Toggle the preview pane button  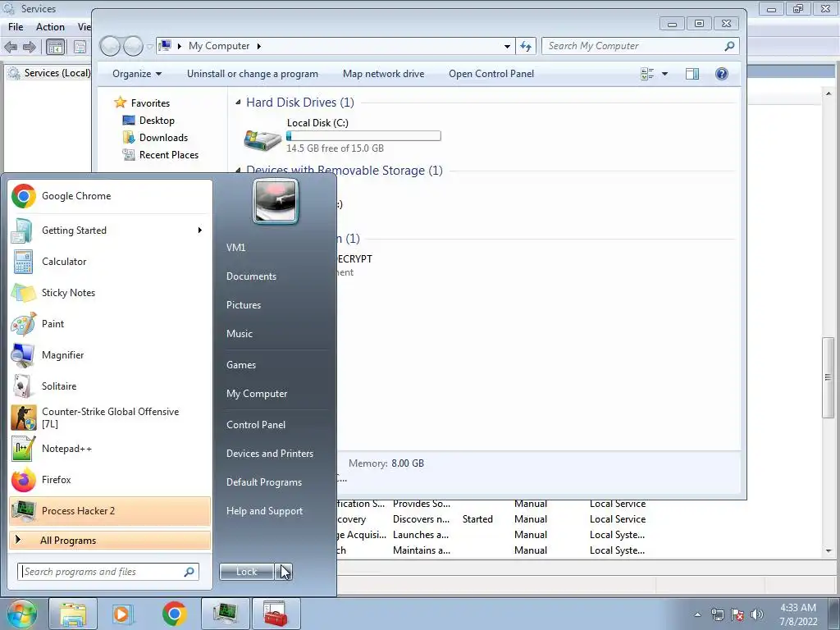tap(692, 74)
